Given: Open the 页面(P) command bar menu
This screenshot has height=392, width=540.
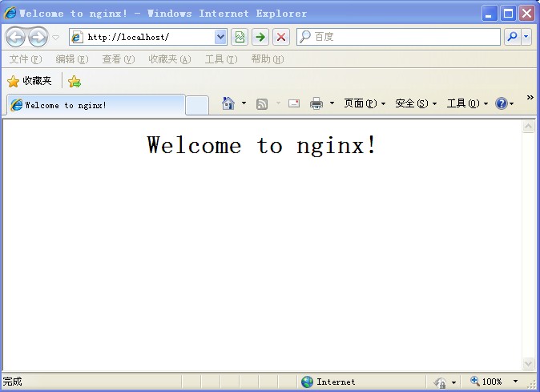Looking at the screenshot, I should pyautogui.click(x=365, y=103).
